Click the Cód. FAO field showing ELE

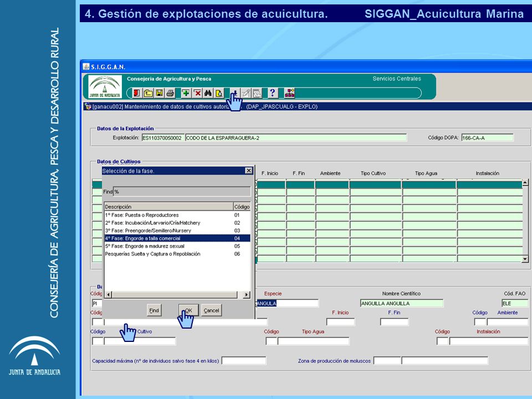[x=515, y=303]
